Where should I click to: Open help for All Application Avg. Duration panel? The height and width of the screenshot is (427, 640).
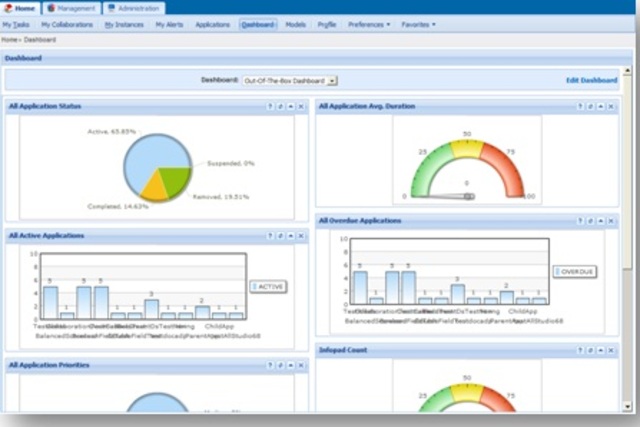(x=580, y=107)
